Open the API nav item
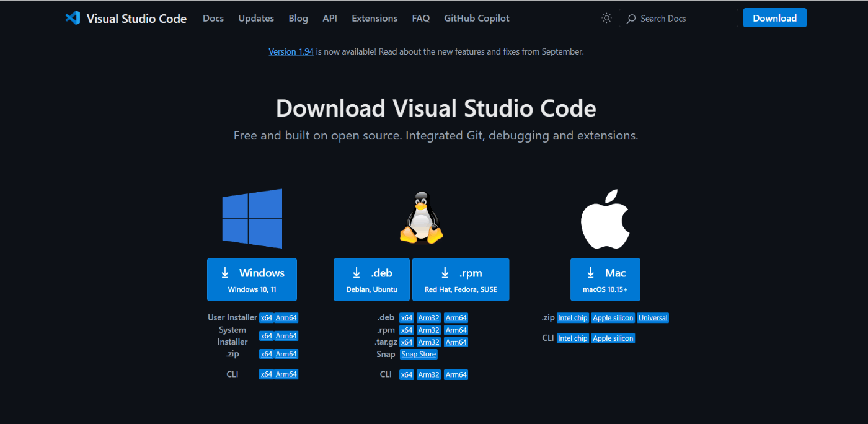The width and height of the screenshot is (868, 424). click(x=330, y=18)
